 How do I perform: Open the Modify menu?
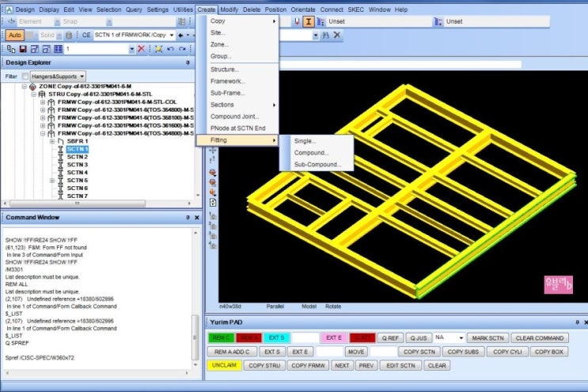pyautogui.click(x=230, y=10)
